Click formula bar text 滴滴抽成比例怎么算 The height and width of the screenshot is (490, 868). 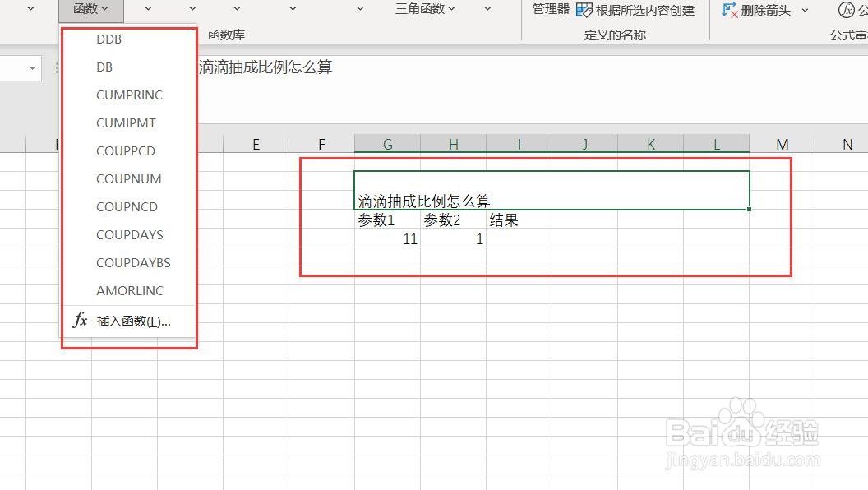(x=265, y=67)
